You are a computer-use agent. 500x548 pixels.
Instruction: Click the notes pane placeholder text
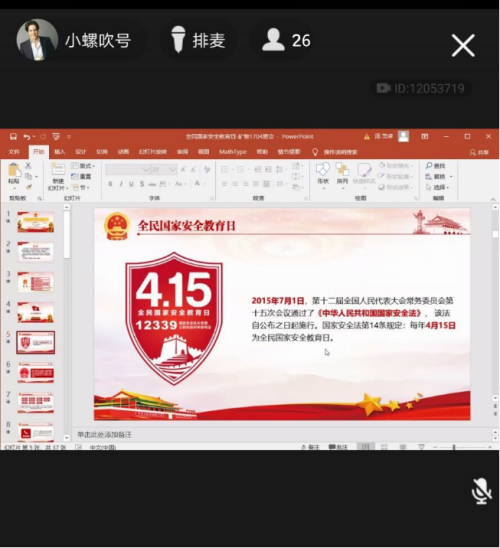(104, 434)
